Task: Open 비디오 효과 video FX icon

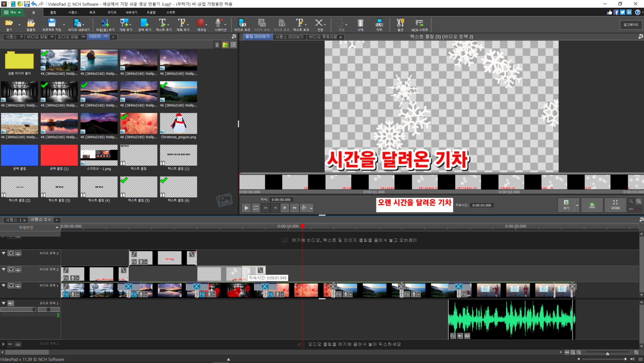Action: point(242,25)
